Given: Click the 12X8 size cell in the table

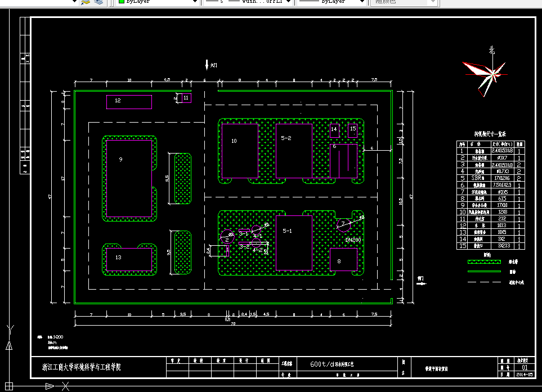Looking at the screenshot, I should coord(503,212).
